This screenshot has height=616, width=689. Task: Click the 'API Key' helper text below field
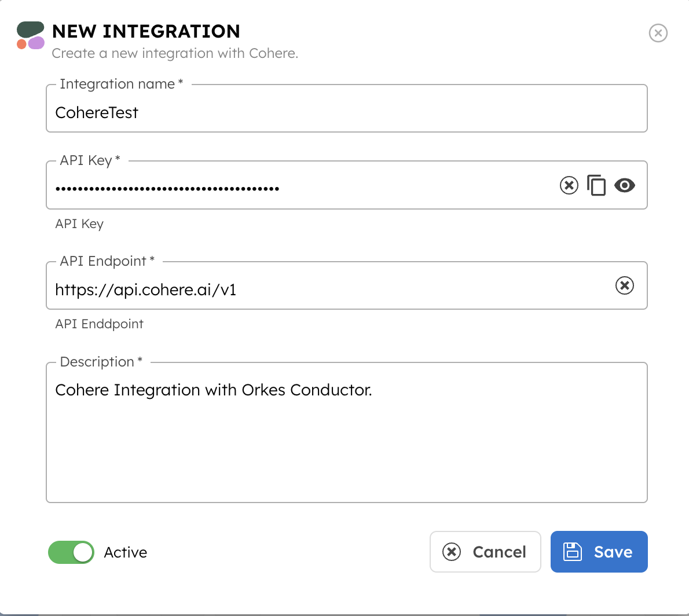[x=79, y=224]
